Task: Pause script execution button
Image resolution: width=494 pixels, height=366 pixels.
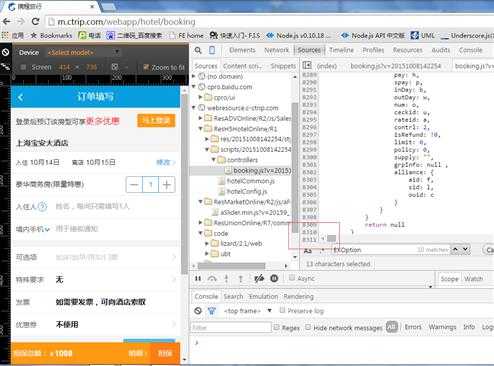Action: 198,278
